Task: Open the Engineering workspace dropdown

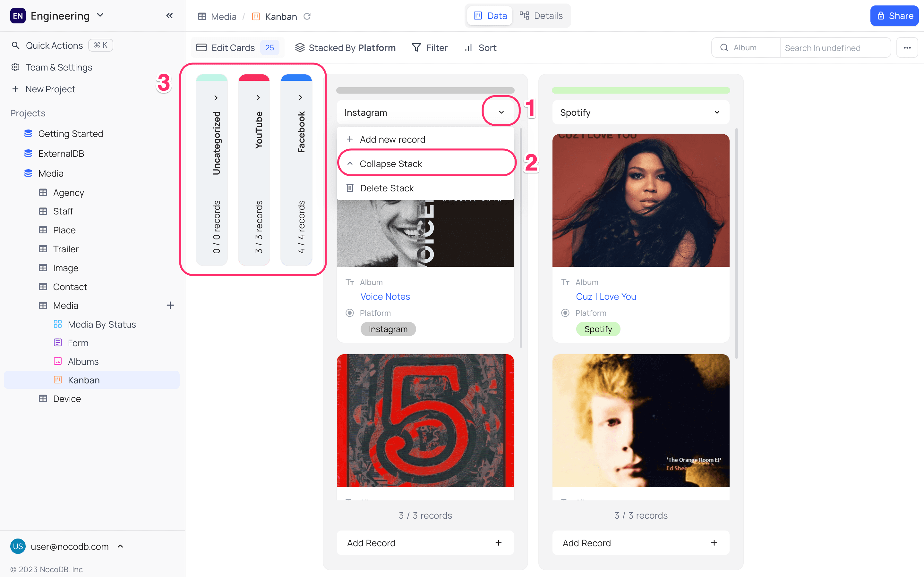Action: pos(100,15)
